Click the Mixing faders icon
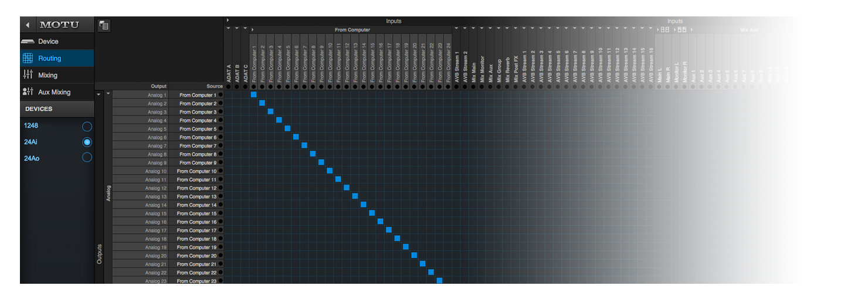 (28, 75)
